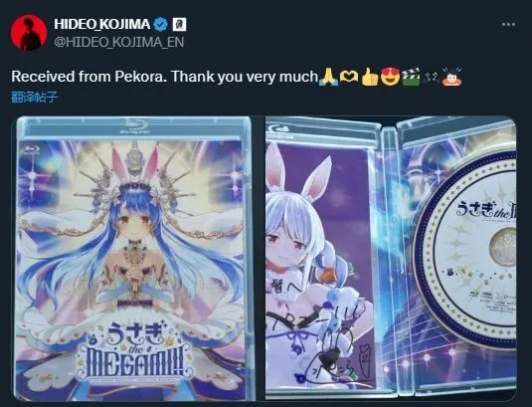The width and height of the screenshot is (532, 407).
Task: Click the clapperboard emoji
Action: 411,77
